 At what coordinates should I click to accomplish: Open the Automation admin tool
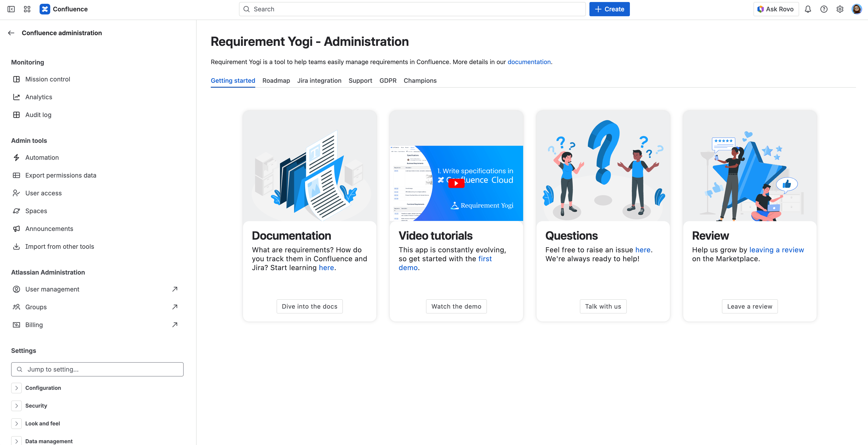[x=42, y=157]
